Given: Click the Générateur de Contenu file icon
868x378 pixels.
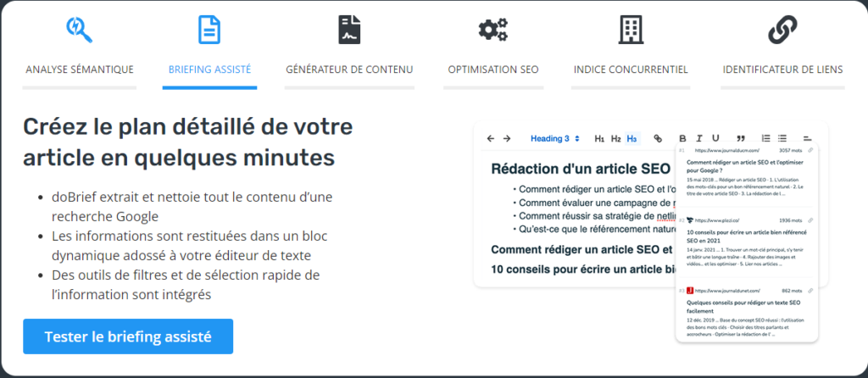Looking at the screenshot, I should coord(349,30).
